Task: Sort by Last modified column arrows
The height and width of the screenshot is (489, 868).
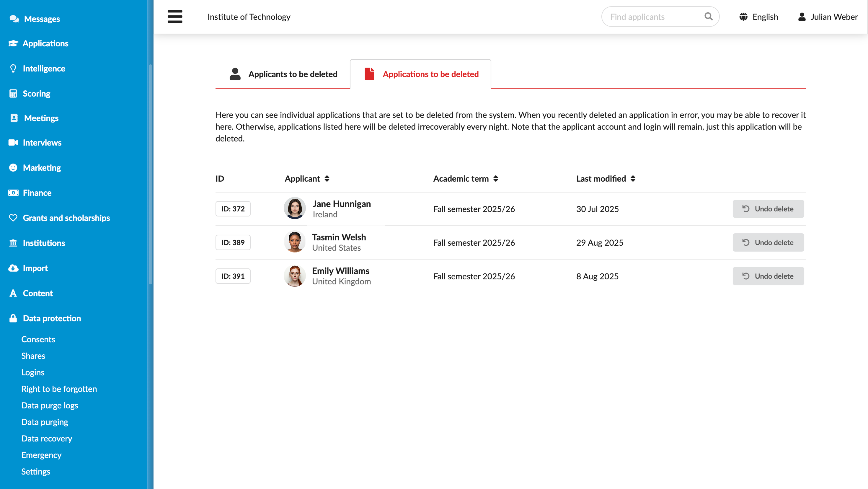Action: [x=633, y=179]
